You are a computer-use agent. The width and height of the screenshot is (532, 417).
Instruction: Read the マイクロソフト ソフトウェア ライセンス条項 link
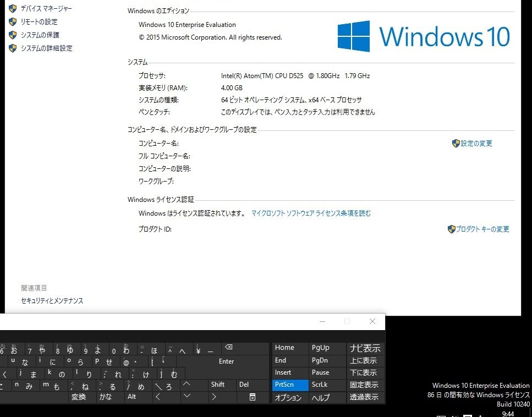311,213
